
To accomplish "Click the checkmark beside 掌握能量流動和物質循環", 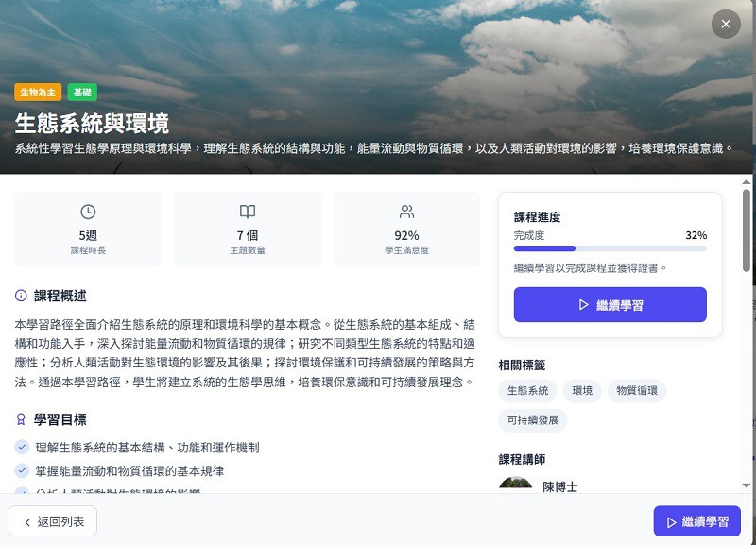I will tap(22, 470).
